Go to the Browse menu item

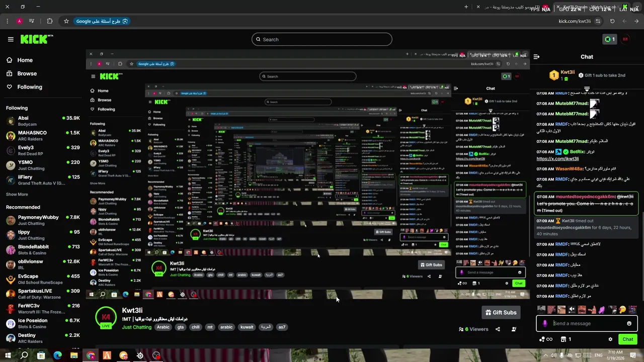pos(27,73)
